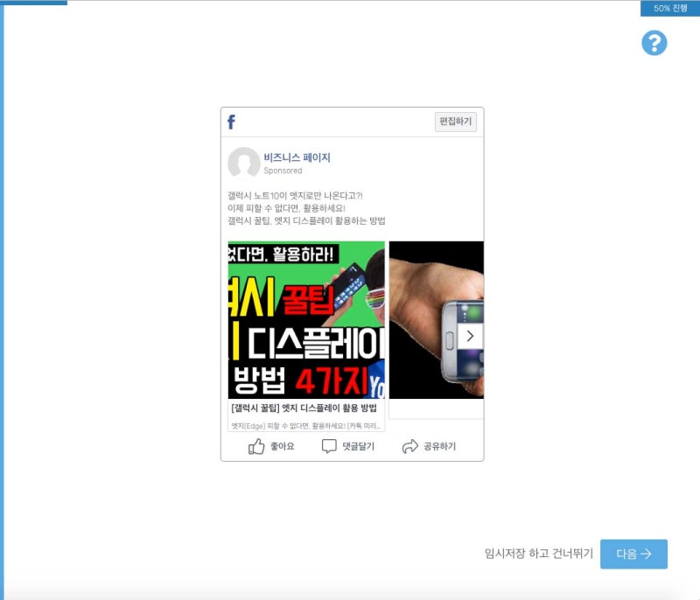
Task: Click the 다음 next button
Action: pos(633,554)
